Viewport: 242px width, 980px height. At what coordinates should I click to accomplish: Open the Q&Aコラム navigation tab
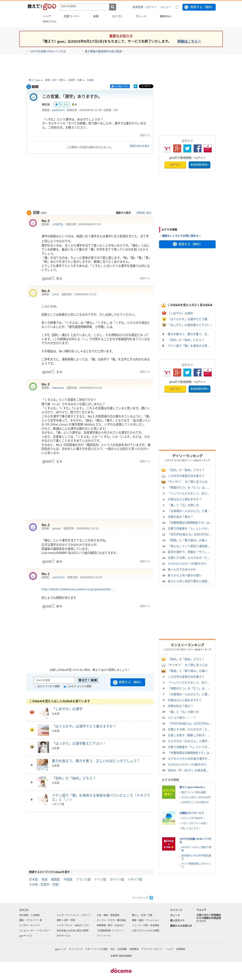pos(50,22)
